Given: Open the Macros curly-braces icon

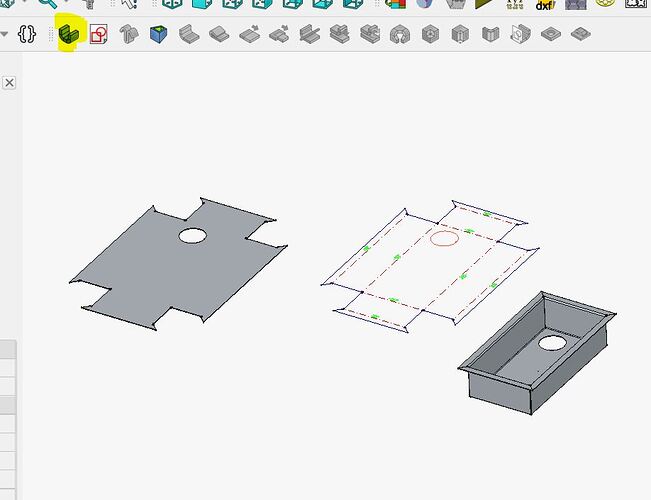Looking at the screenshot, I should pyautogui.click(x=27, y=34).
